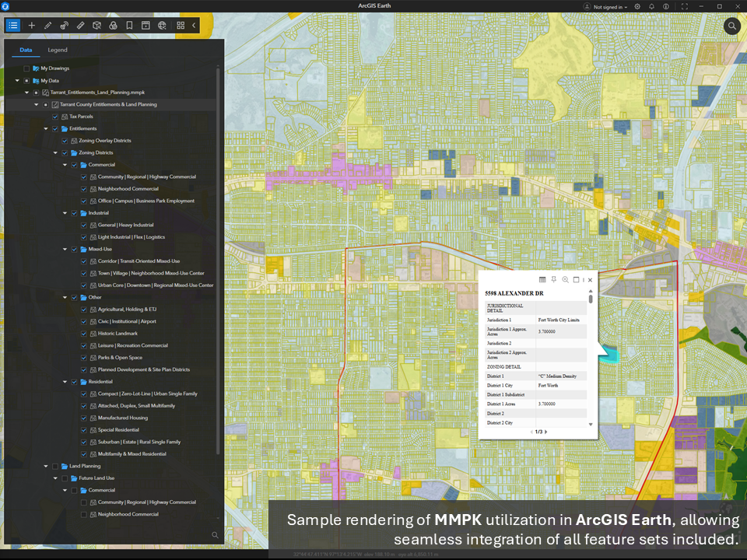747x560 pixels.
Task: Open attribute table from the pop-up
Action: point(542,279)
